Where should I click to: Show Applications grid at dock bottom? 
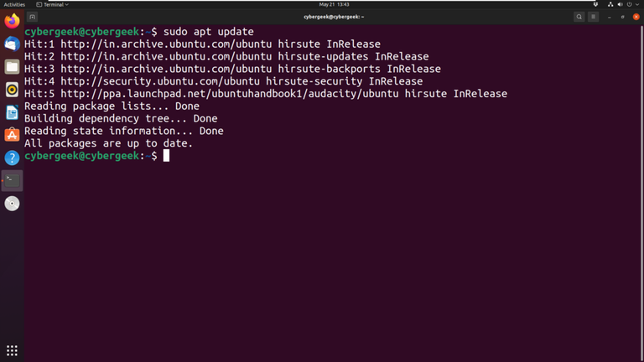click(12, 350)
